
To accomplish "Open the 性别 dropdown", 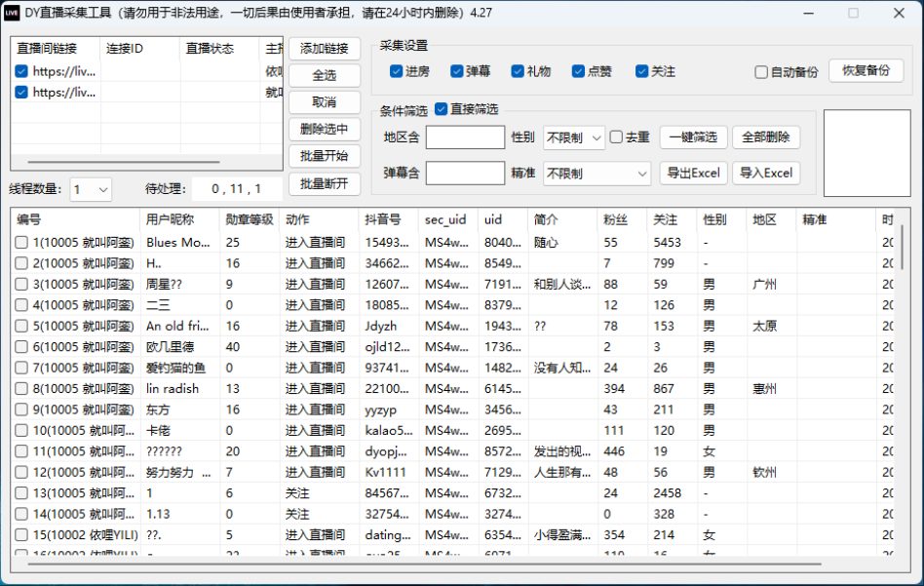I will (574, 137).
